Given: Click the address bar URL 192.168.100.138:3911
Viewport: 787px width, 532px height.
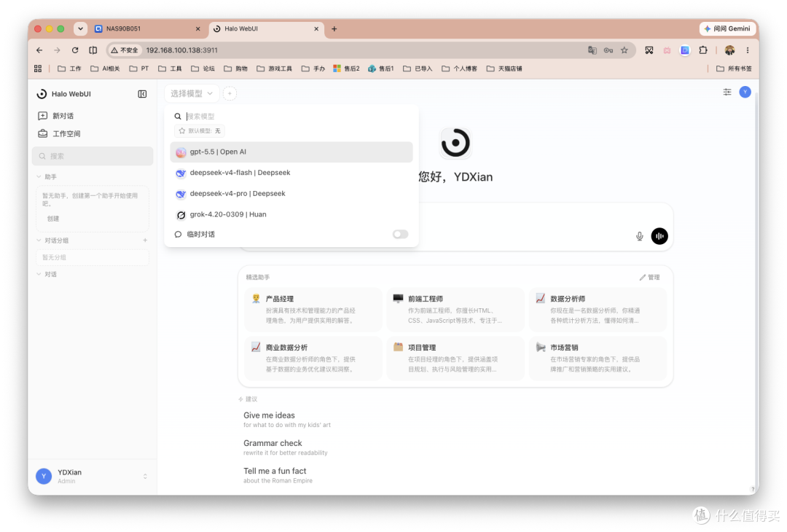Looking at the screenshot, I should (x=181, y=50).
